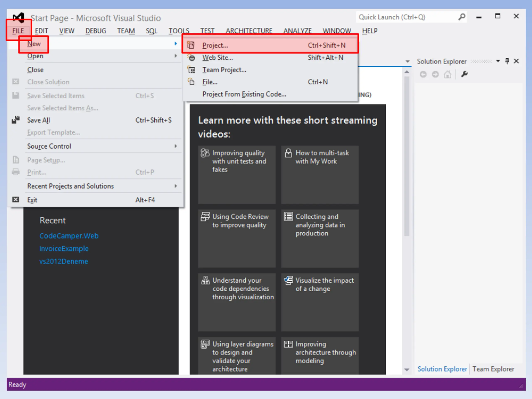Click the Solution Explorer wrench properties icon
Image resolution: width=532 pixels, height=399 pixels.
coord(464,74)
